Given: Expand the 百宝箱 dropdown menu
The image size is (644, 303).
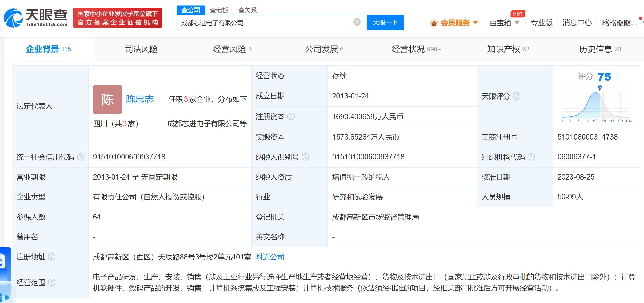Looking at the screenshot, I should 504,23.
